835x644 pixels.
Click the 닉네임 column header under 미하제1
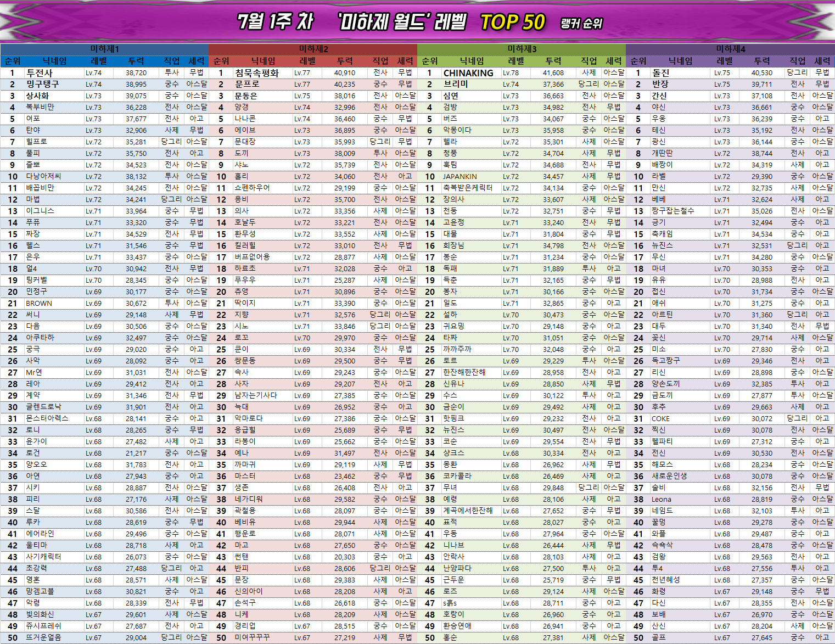[x=55, y=61]
